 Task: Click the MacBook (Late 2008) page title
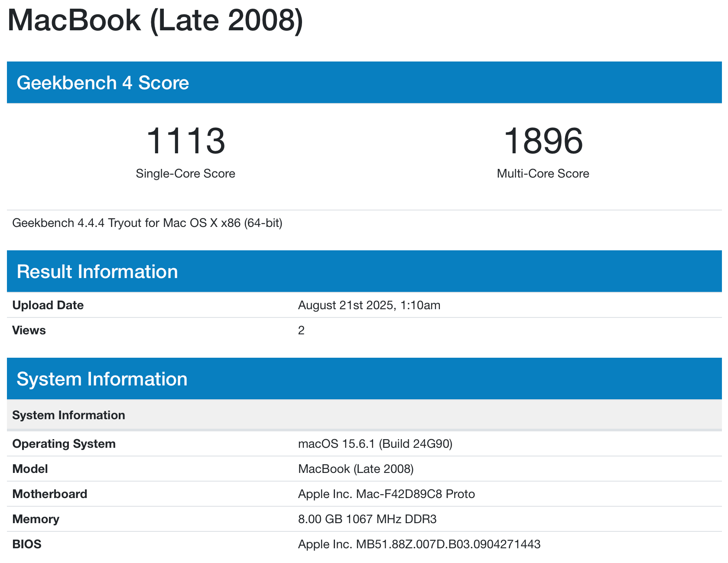pyautogui.click(x=155, y=20)
